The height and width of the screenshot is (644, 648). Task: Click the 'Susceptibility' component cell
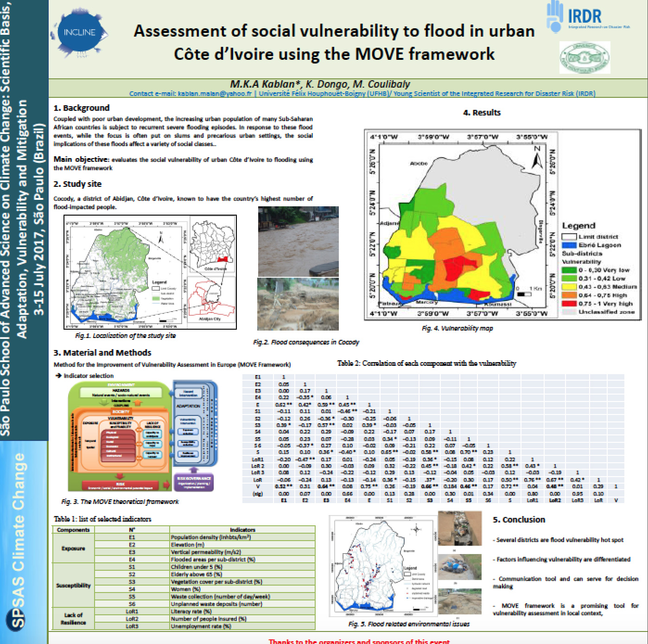[74, 586]
